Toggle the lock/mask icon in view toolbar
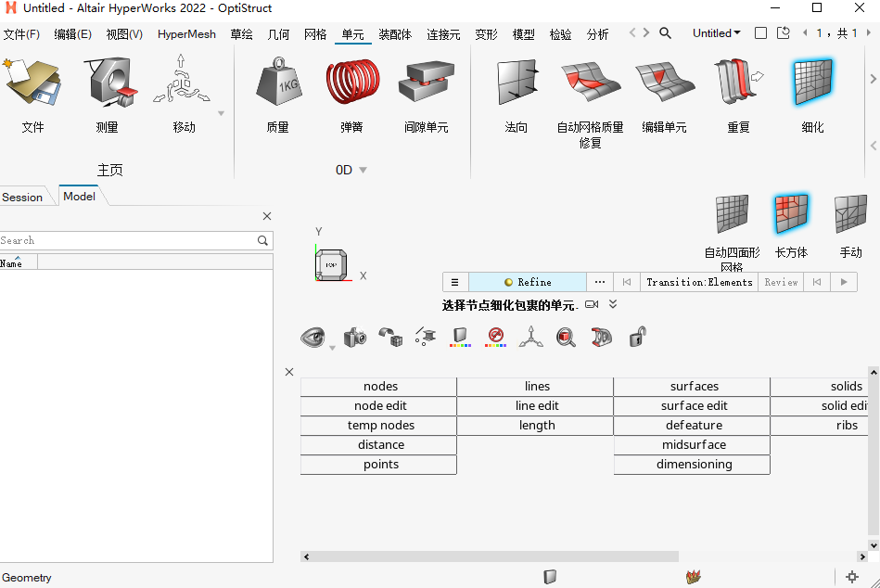The height and width of the screenshot is (588, 880). pos(638,337)
